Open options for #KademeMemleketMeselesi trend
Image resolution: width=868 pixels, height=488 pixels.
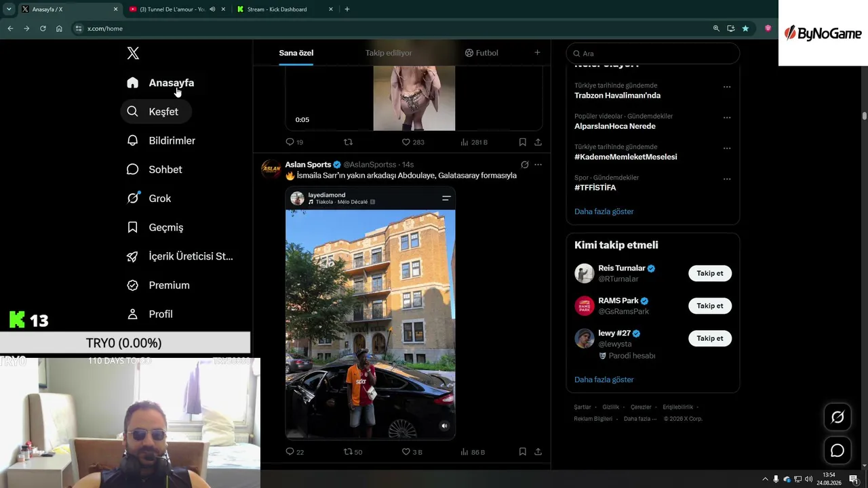coord(727,148)
